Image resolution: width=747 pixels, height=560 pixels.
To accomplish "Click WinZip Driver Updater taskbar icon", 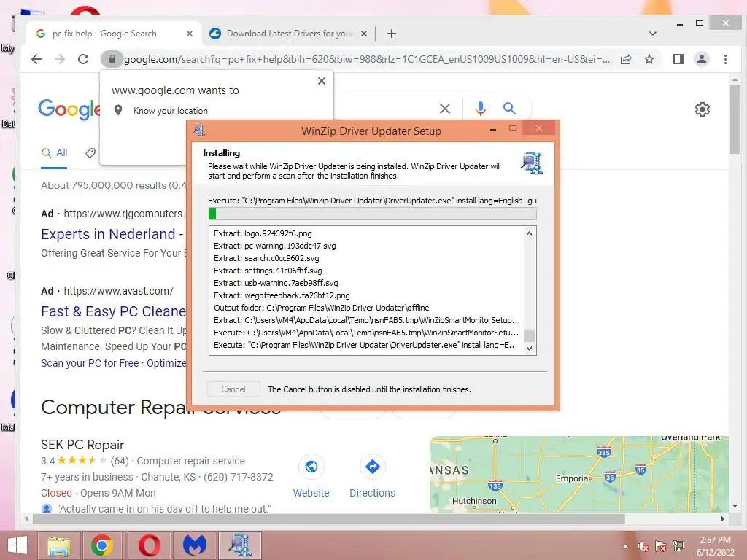I will point(239,545).
